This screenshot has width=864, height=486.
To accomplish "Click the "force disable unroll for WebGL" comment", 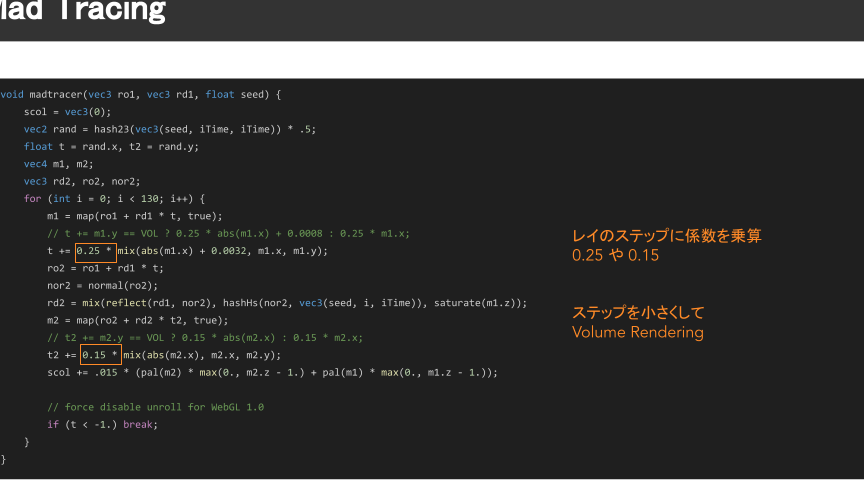I will pos(155,407).
